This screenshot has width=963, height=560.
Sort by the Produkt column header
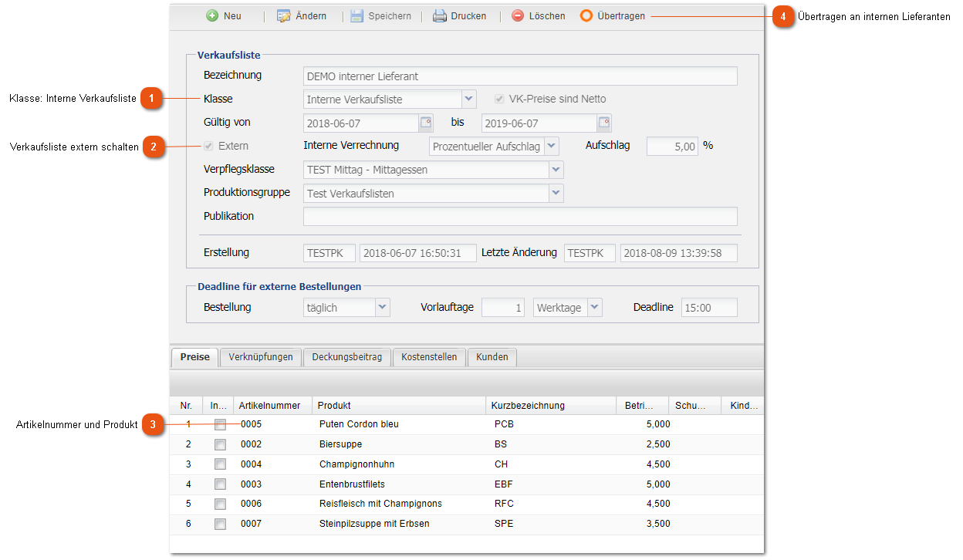pyautogui.click(x=399, y=406)
